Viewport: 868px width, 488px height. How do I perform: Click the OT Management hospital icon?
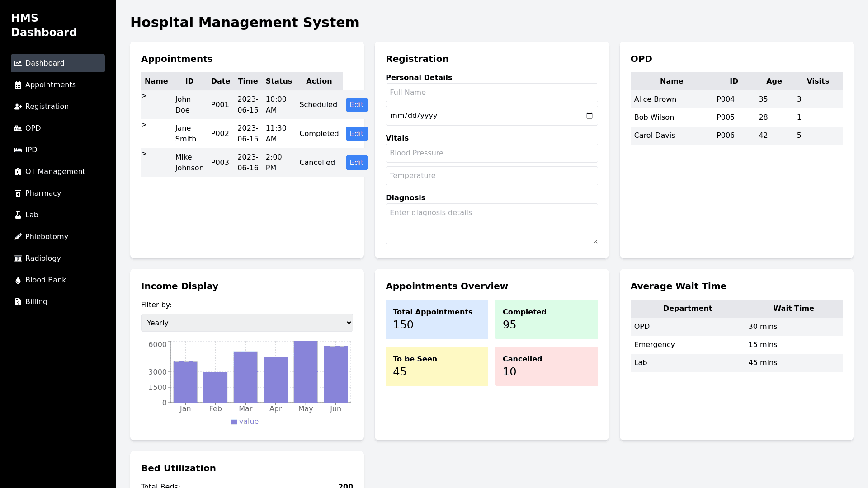(18, 172)
